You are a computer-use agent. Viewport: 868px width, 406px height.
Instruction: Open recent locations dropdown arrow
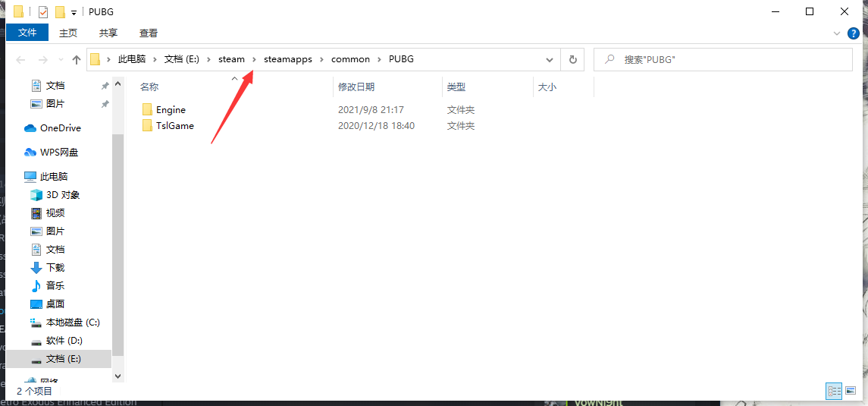pyautogui.click(x=61, y=60)
